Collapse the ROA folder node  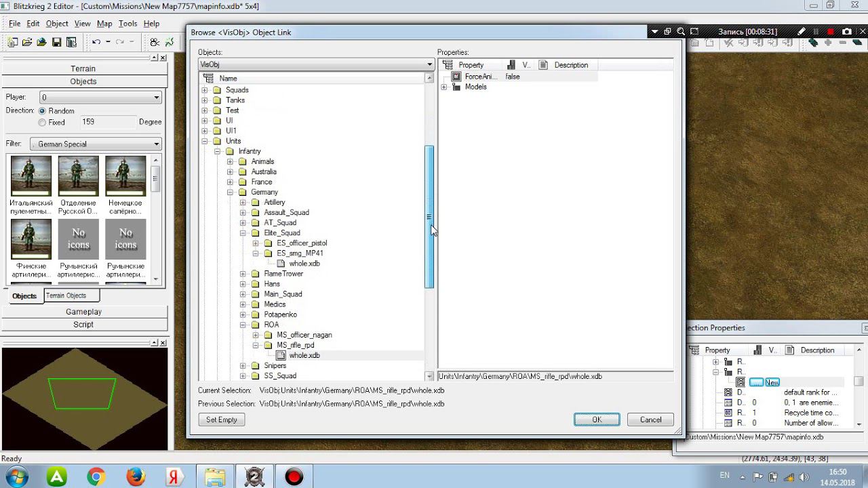point(243,325)
